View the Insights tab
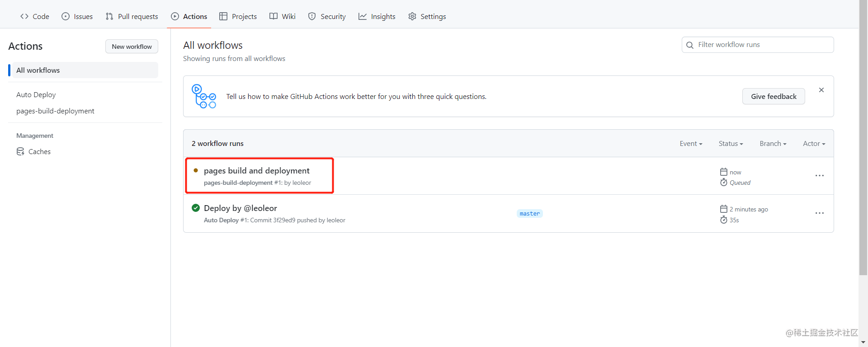Viewport: 868px width, 347px height. pyautogui.click(x=377, y=16)
